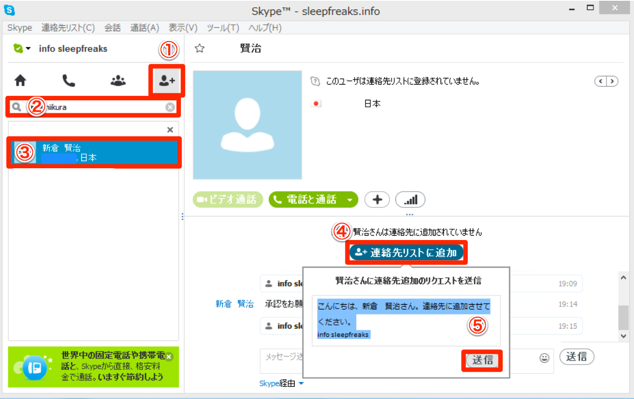Click the chat scrollbar up arrow
The width and height of the screenshot is (634, 399).
tap(623, 277)
